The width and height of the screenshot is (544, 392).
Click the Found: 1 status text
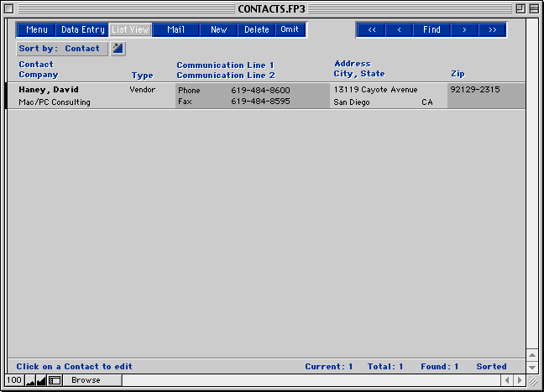point(440,367)
